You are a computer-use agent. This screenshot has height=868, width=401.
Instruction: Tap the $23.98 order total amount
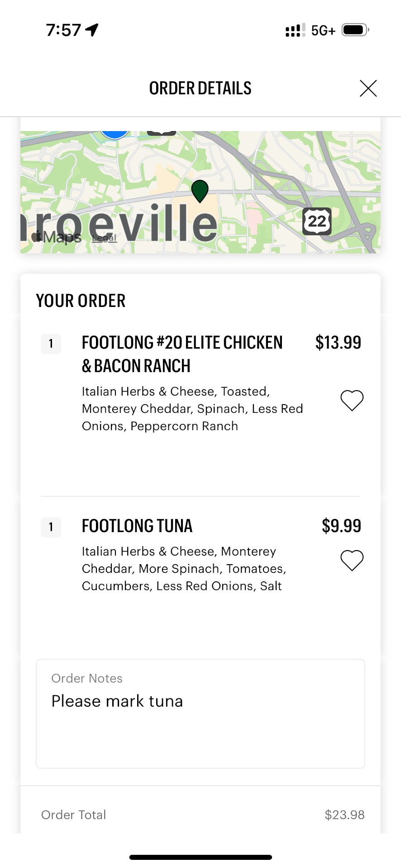click(344, 815)
